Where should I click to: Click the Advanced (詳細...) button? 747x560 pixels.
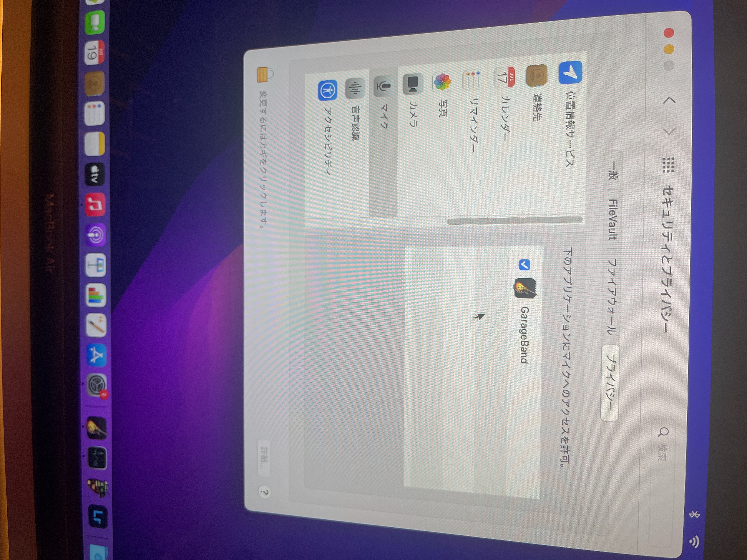click(264, 458)
